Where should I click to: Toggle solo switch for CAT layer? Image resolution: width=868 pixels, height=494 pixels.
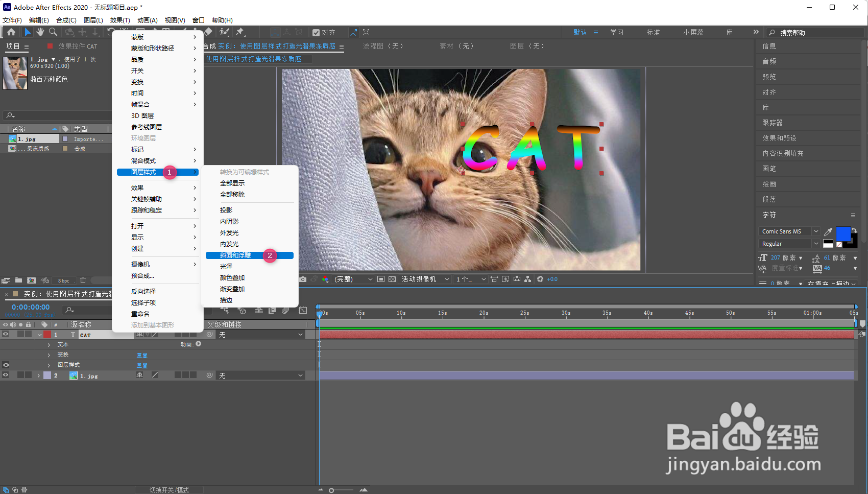[20, 335]
